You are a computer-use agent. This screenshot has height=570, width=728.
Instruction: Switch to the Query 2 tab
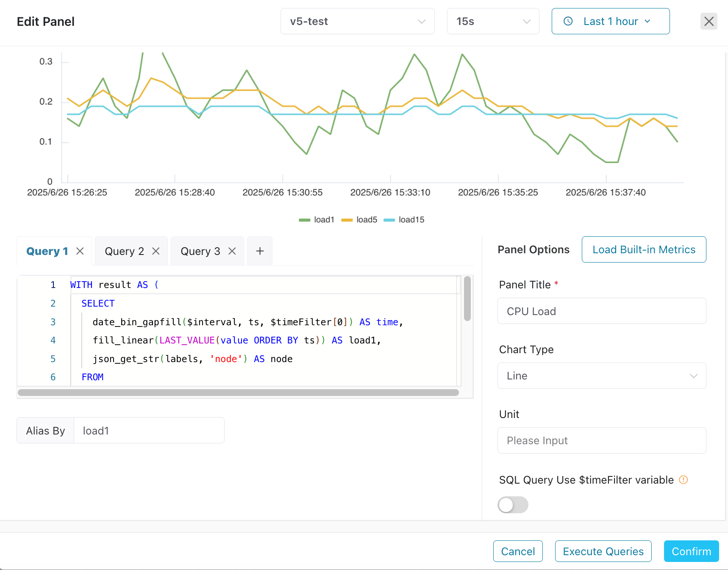click(x=124, y=251)
